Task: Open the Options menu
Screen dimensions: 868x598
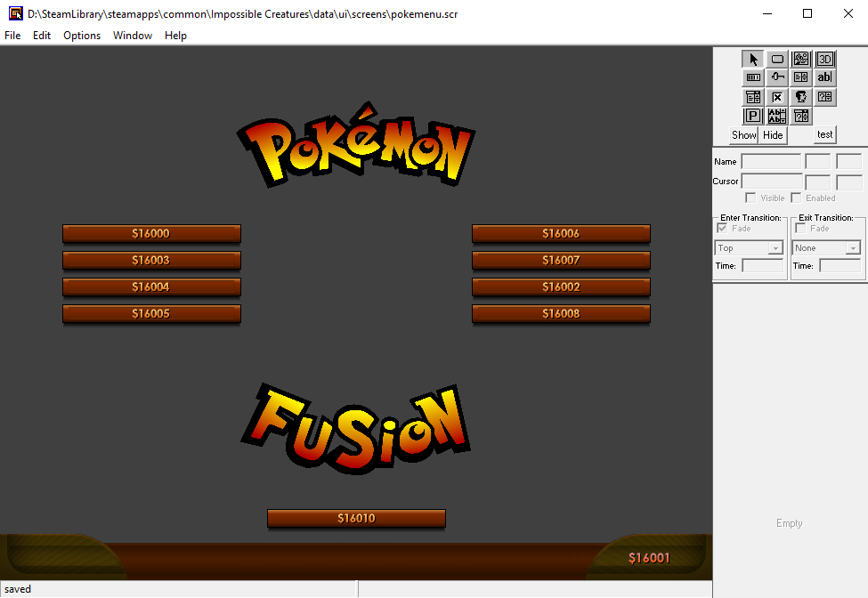Action: tap(82, 36)
